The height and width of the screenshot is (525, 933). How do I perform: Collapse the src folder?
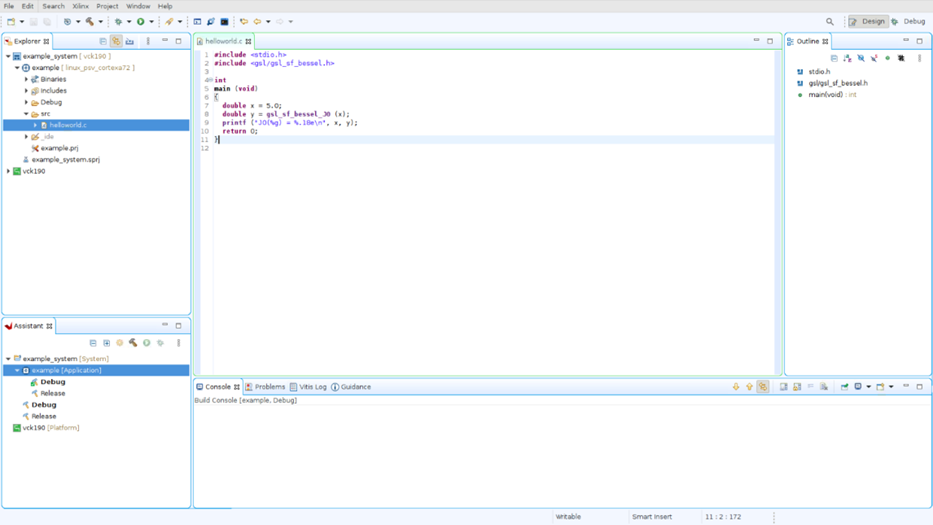pos(26,114)
